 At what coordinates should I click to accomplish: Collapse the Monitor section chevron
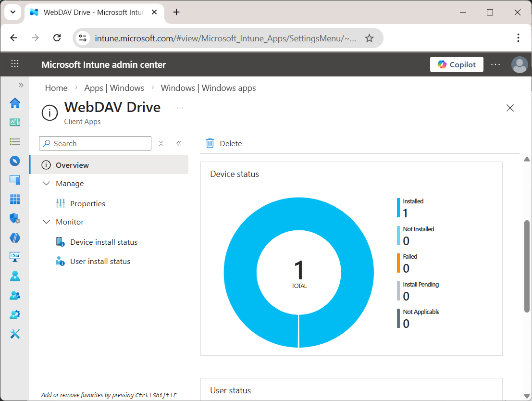46,222
